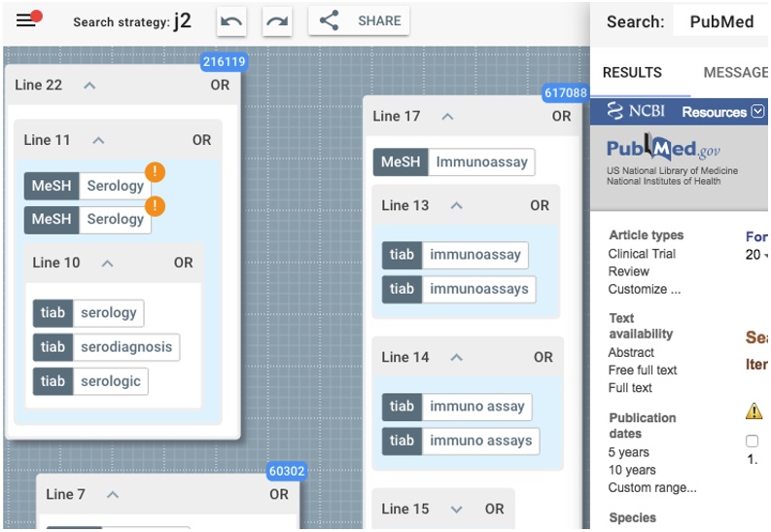
Task: Switch to the Results tab
Action: pyautogui.click(x=632, y=73)
